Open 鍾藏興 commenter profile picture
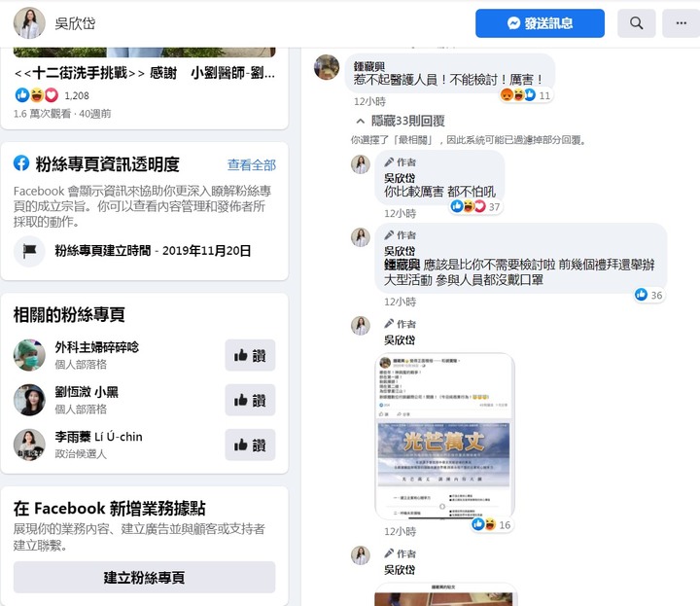The height and width of the screenshot is (606, 700). pyautogui.click(x=327, y=67)
